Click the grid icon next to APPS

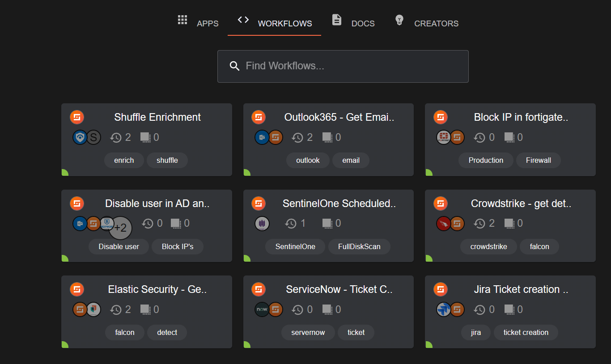(x=182, y=20)
